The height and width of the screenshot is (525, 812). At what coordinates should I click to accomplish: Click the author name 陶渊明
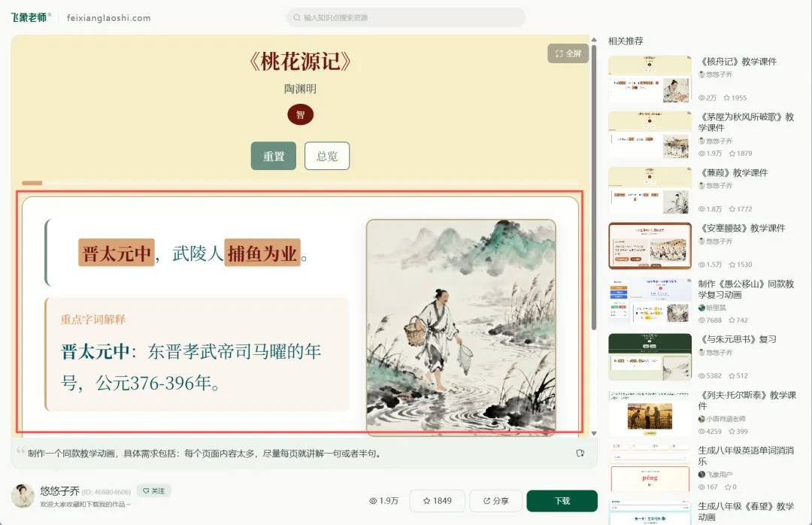(300, 89)
